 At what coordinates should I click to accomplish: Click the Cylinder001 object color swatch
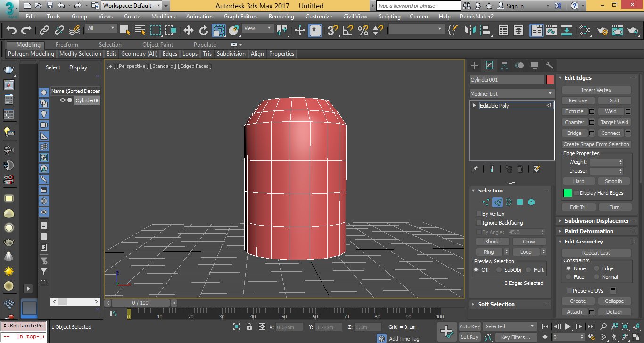coord(550,80)
